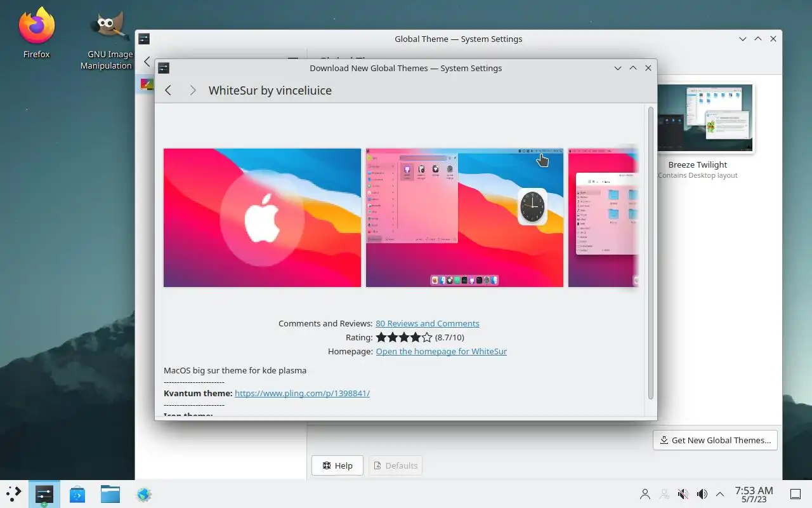Open Firefox from the desktop icon

(x=36, y=33)
